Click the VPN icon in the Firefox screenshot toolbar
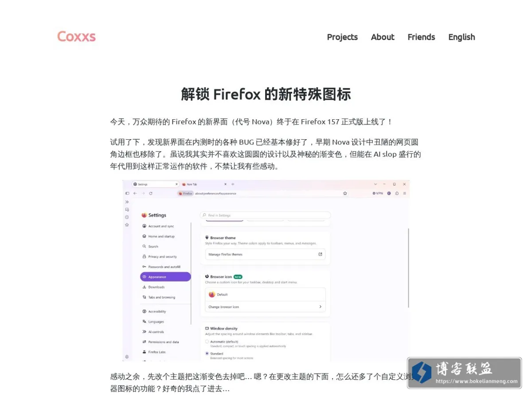The width and height of the screenshot is (532, 399). click(x=378, y=193)
